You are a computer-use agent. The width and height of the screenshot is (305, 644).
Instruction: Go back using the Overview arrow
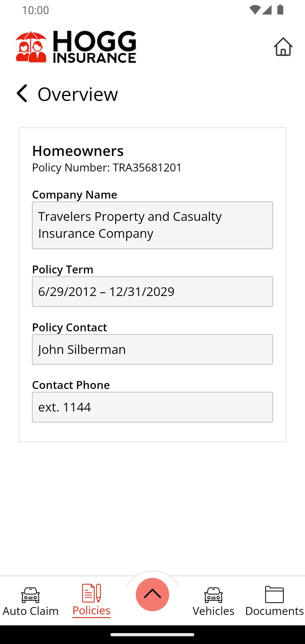point(22,93)
